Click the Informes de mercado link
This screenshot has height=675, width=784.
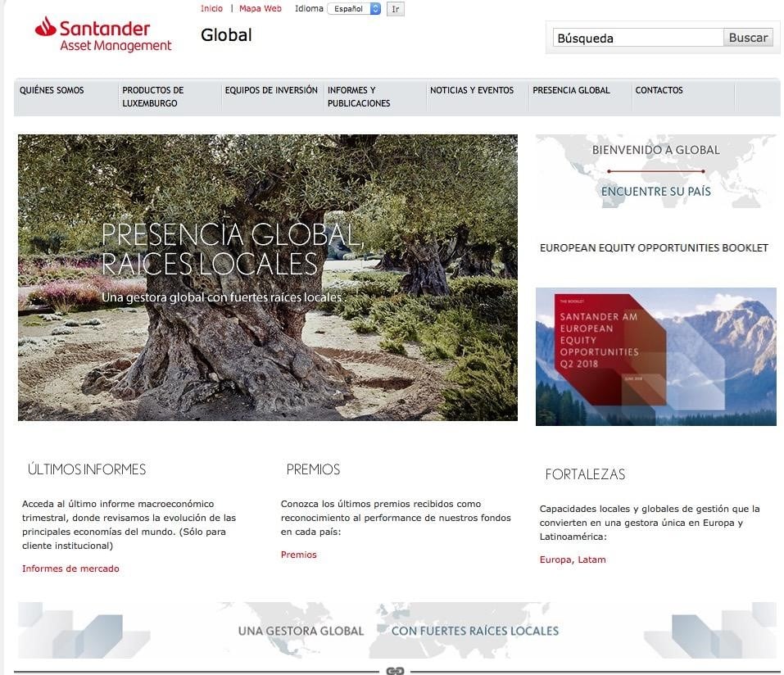click(x=70, y=569)
